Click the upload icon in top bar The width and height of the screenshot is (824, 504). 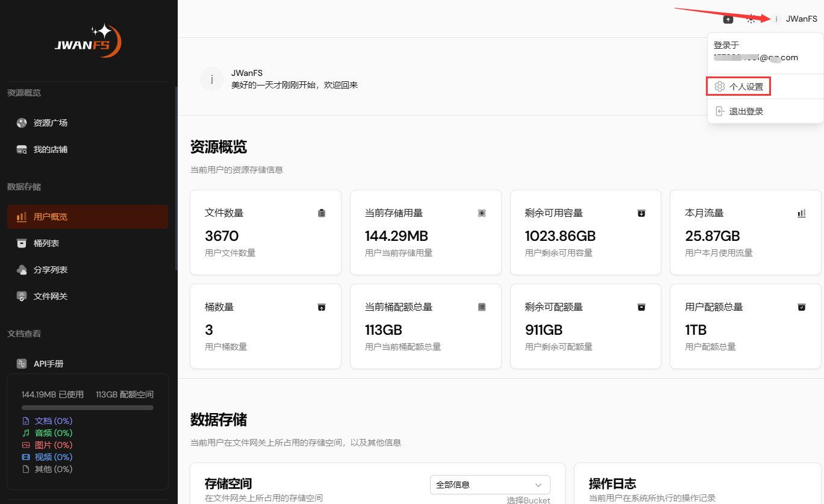pos(728,19)
